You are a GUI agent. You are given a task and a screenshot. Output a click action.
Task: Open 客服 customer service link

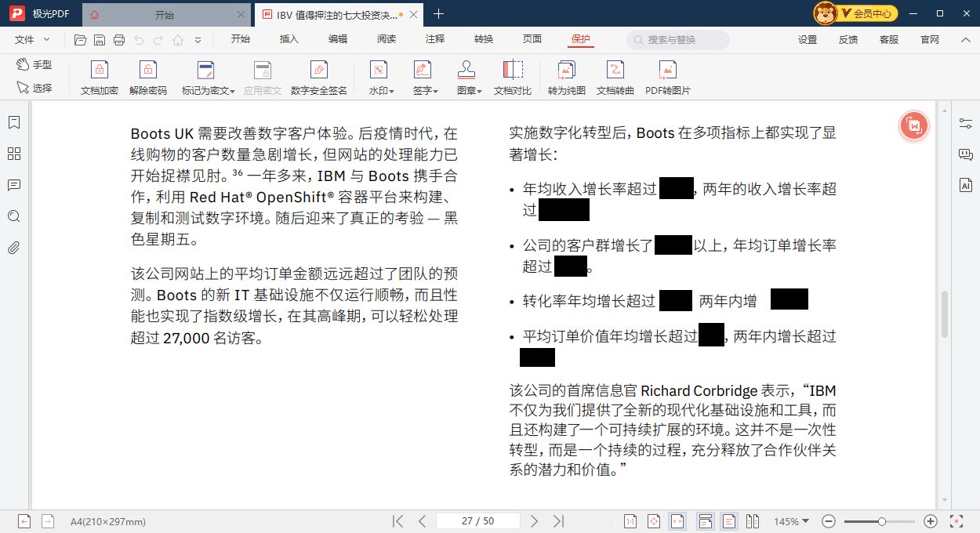click(889, 40)
